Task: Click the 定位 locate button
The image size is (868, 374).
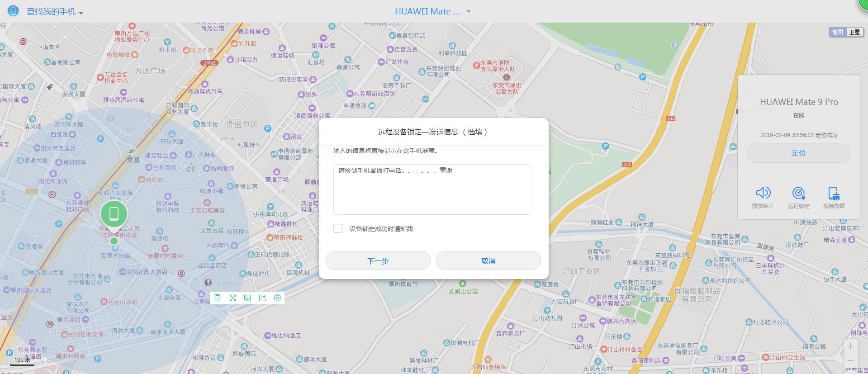Action: click(799, 153)
